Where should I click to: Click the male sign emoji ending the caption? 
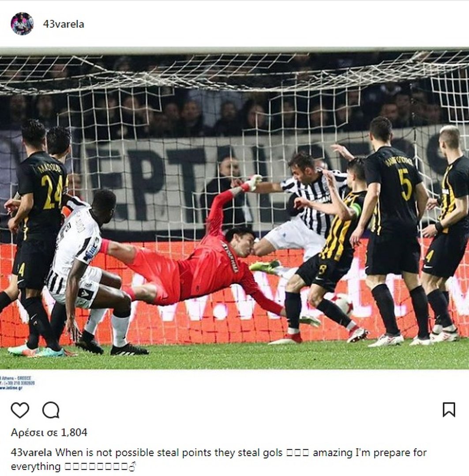[x=132, y=467]
